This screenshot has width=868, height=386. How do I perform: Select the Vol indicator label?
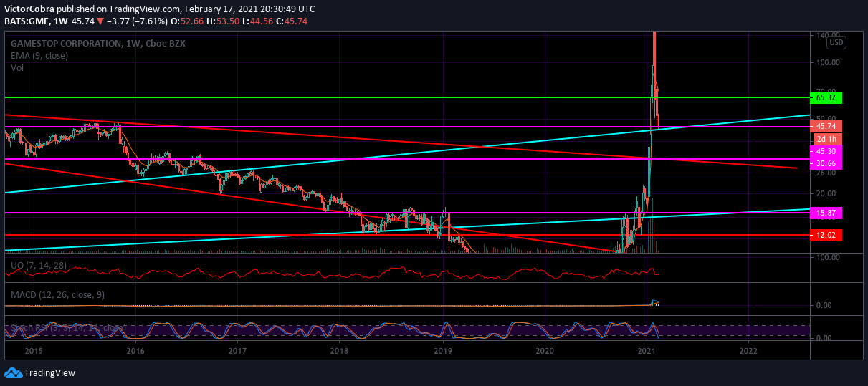(17, 67)
